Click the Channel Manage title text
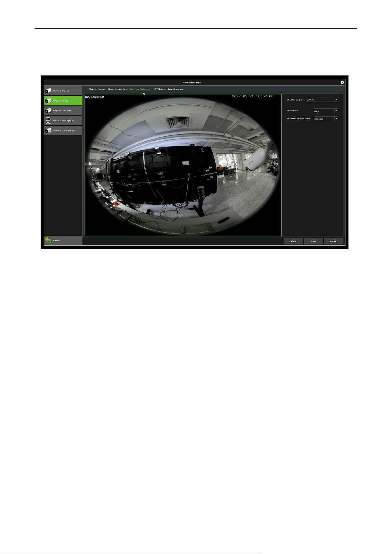 pyautogui.click(x=192, y=83)
